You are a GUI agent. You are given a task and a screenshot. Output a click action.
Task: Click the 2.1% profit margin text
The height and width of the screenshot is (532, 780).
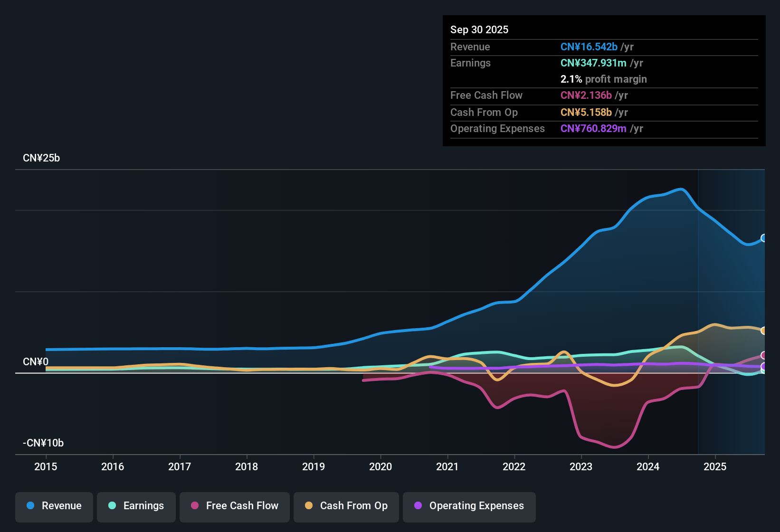pos(603,79)
